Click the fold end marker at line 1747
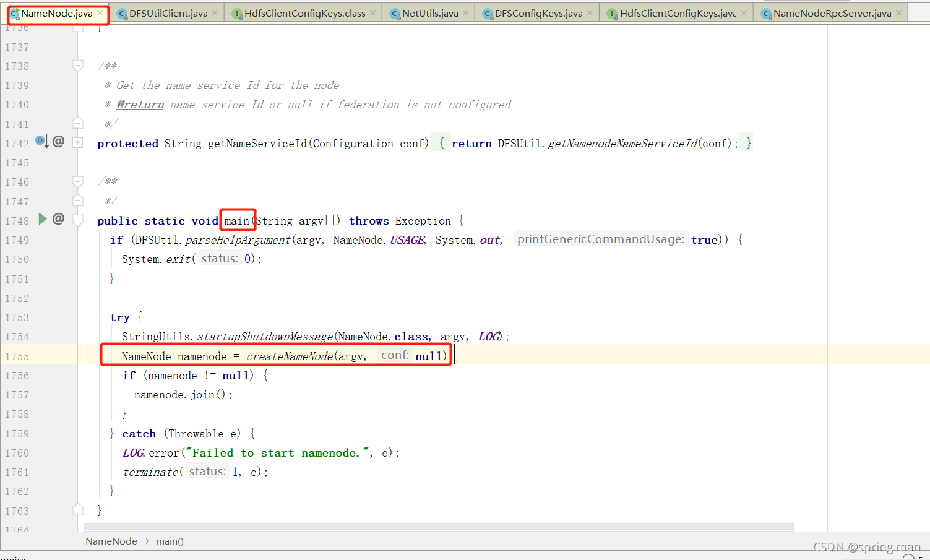This screenshot has width=930, height=560. point(78,200)
